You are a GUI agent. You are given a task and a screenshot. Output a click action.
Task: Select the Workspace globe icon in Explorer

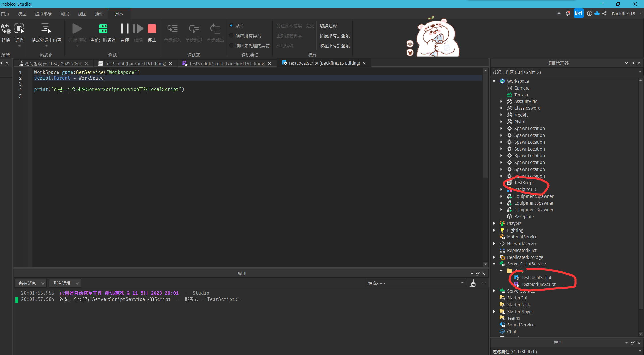pos(502,81)
